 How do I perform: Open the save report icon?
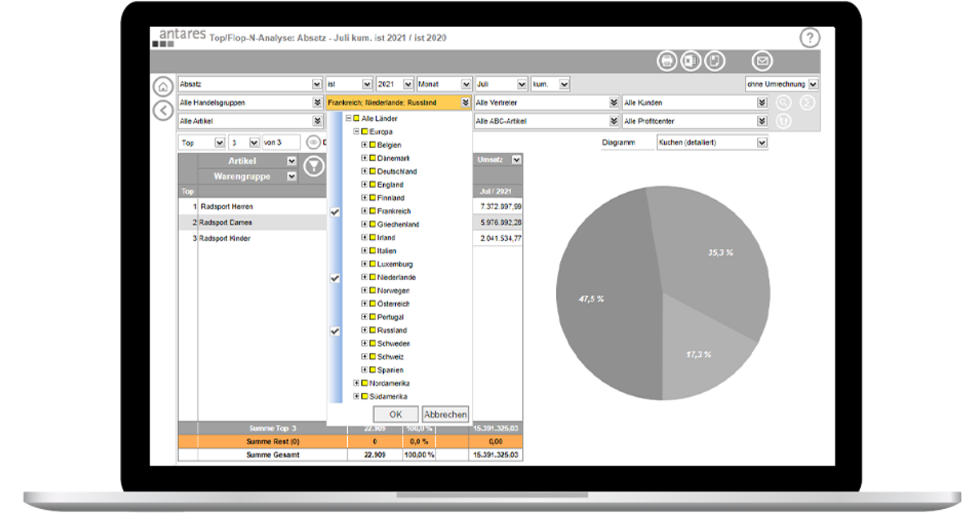click(712, 60)
